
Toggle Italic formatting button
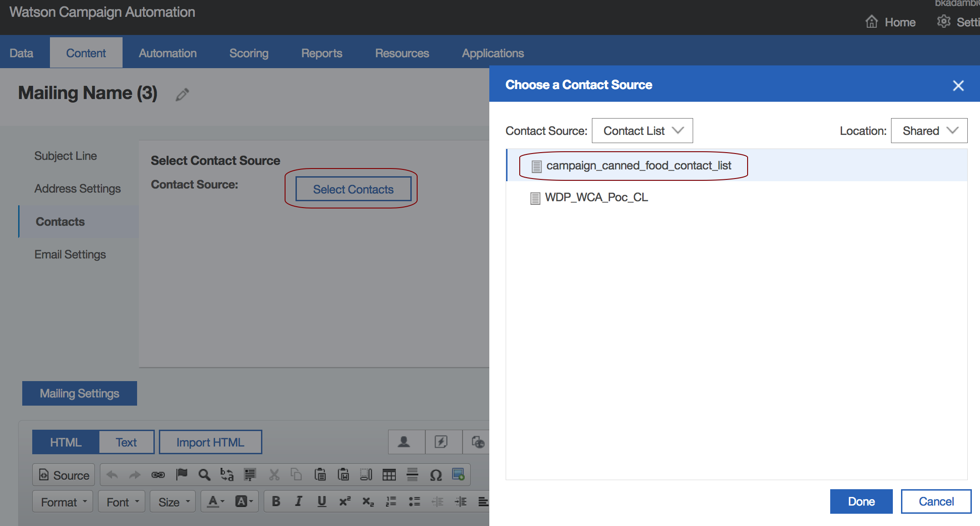tap(298, 501)
